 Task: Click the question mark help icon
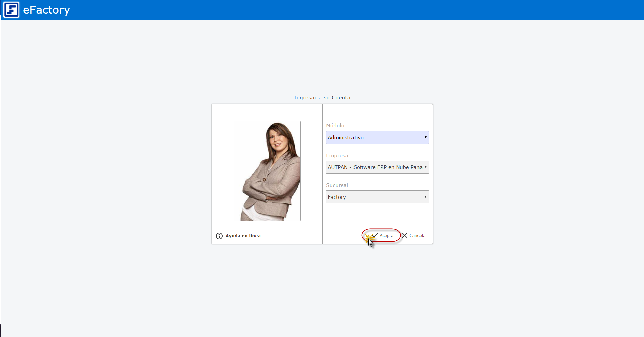tap(219, 236)
